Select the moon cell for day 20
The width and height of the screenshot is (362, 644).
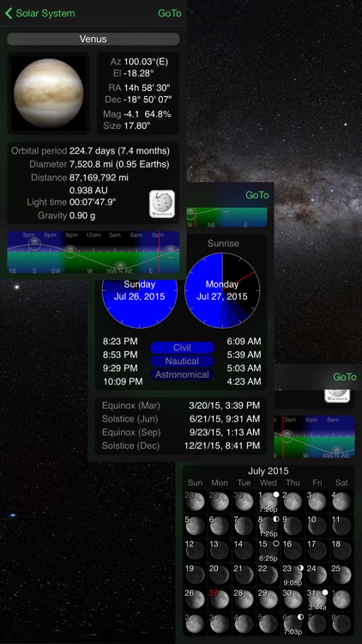(219, 574)
